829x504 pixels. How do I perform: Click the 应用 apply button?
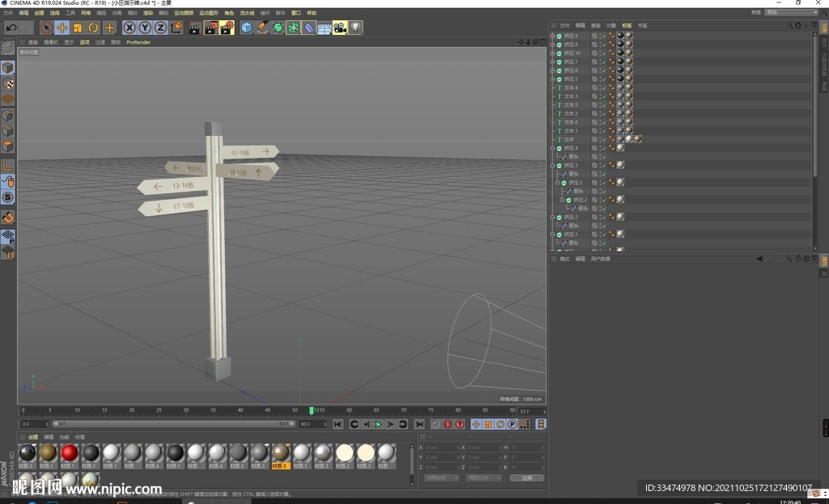[x=527, y=477]
